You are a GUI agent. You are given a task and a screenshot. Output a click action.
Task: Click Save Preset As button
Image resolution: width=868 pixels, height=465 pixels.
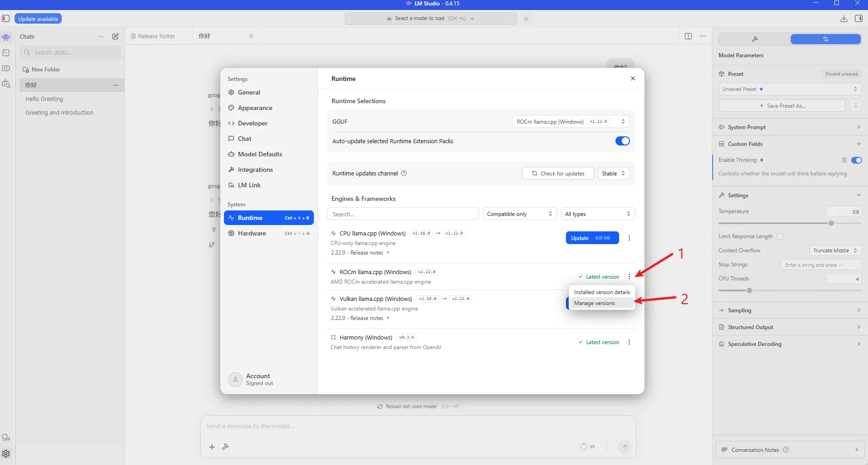tap(782, 105)
